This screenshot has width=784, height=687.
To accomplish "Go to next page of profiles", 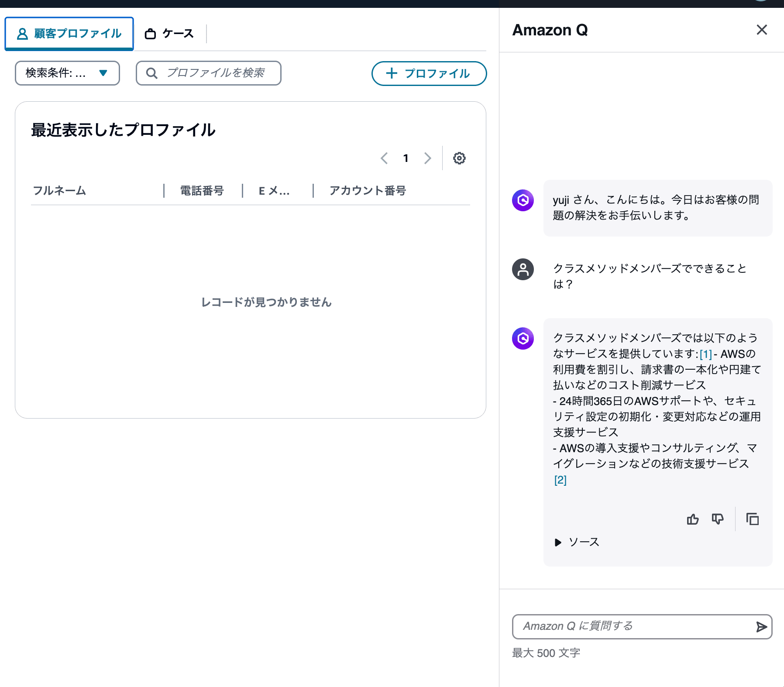I will click(x=428, y=158).
